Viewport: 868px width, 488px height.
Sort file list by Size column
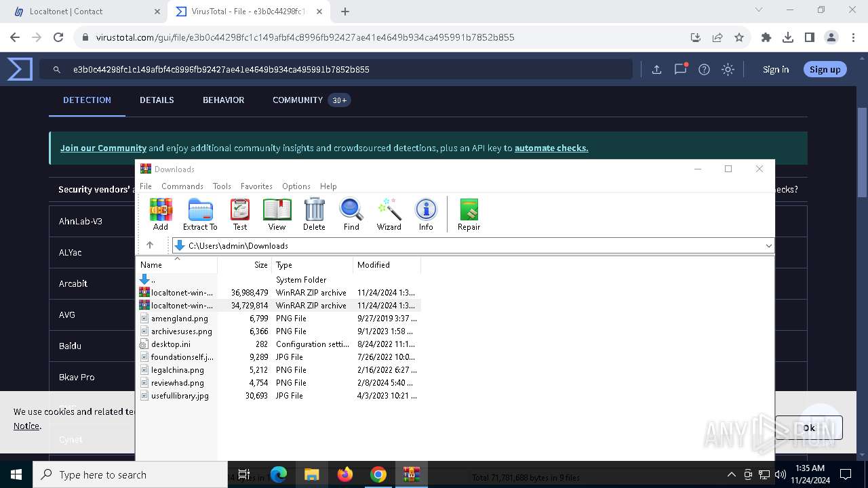(245, 264)
